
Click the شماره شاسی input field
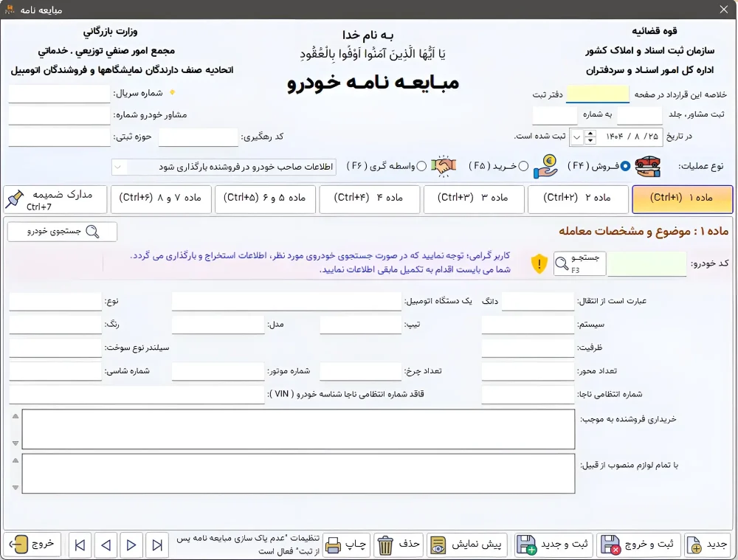[x=55, y=371]
